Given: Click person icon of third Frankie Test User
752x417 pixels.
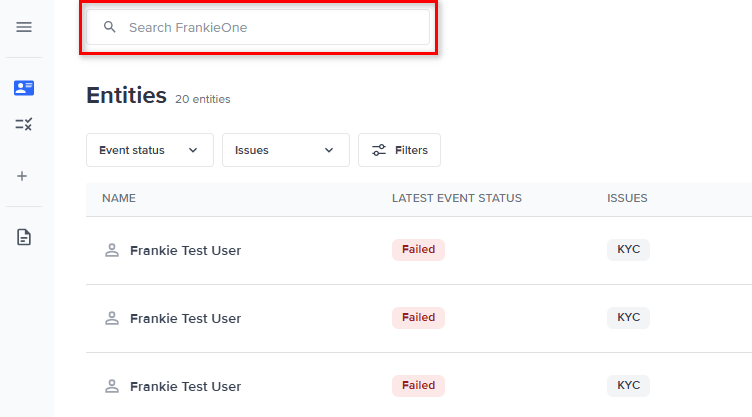Looking at the screenshot, I should point(112,386).
